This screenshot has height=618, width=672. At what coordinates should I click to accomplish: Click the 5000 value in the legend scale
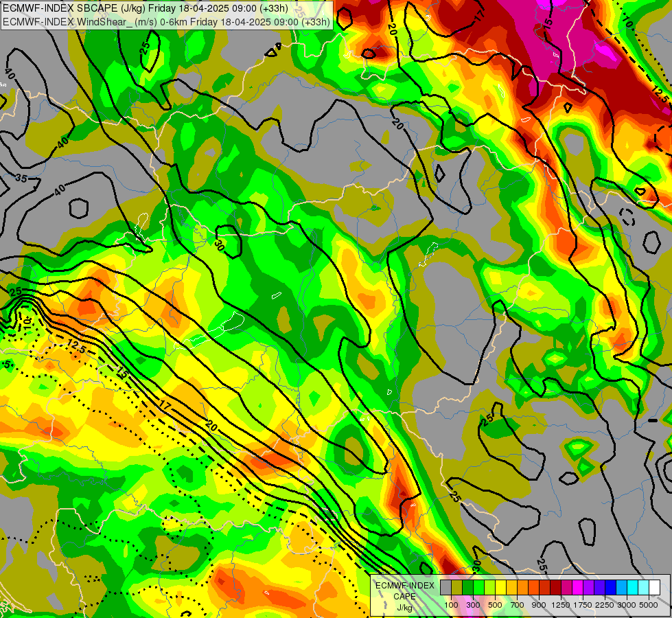click(x=649, y=605)
